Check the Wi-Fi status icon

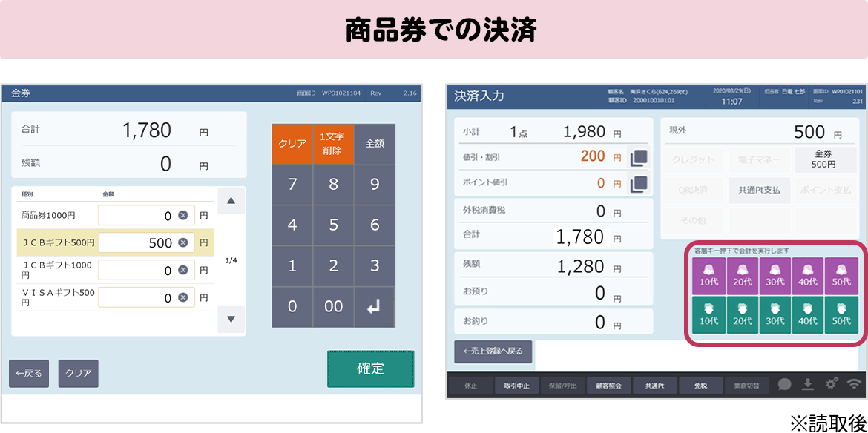click(x=855, y=384)
